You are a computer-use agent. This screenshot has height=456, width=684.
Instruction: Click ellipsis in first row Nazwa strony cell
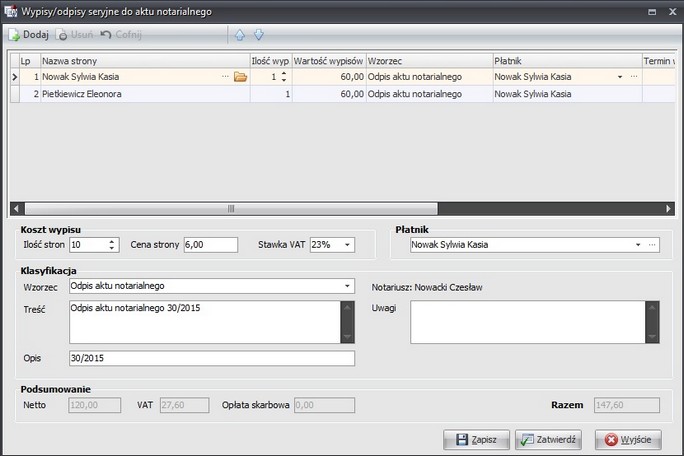pyautogui.click(x=225, y=77)
